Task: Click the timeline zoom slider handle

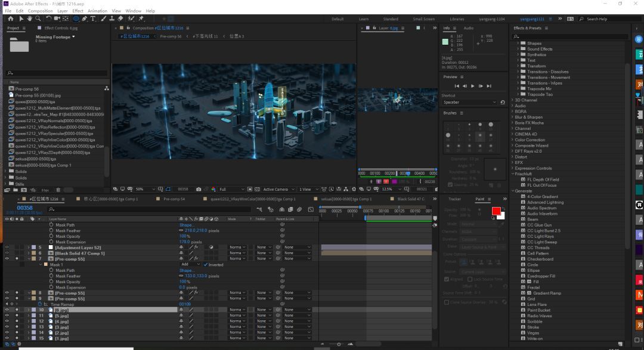Action: 339,344
